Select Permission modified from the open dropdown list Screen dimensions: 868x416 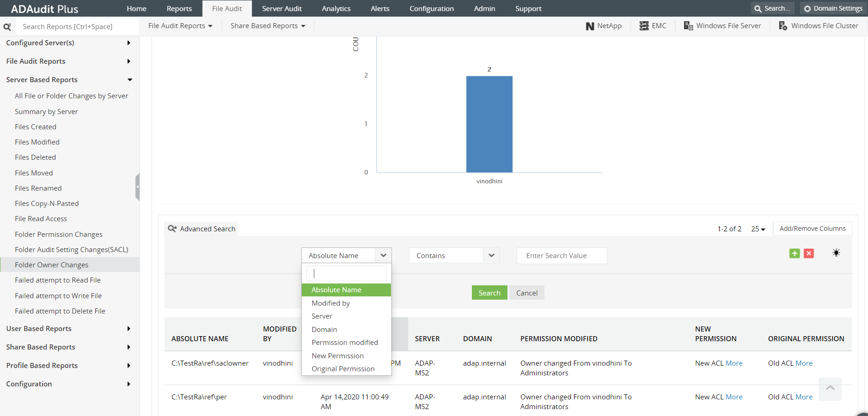point(344,342)
